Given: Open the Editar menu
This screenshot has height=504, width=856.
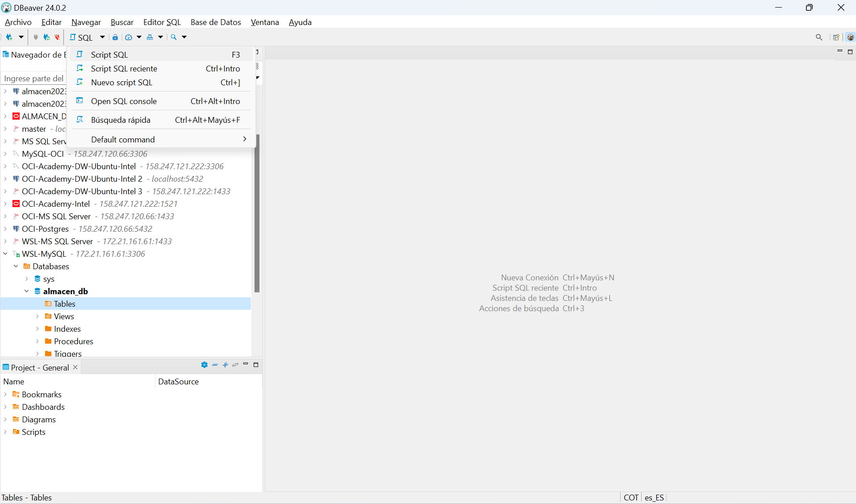Looking at the screenshot, I should pos(51,22).
